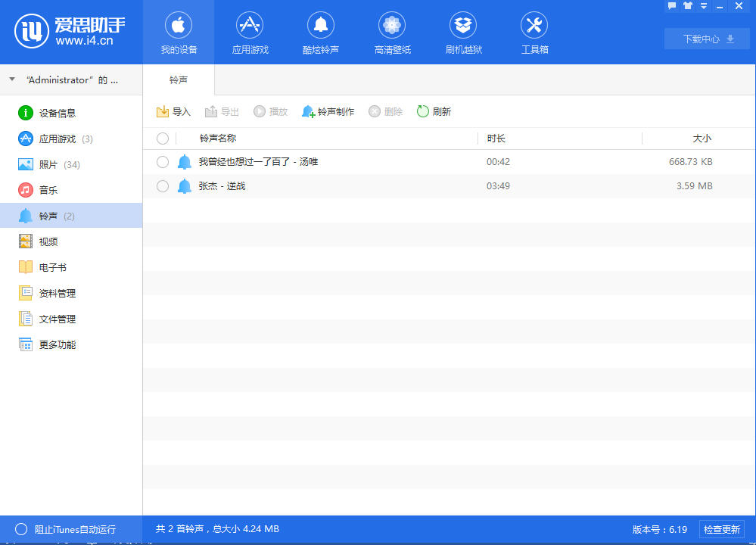Sort the list by 时长 column header
Image resolution: width=756 pixels, height=545 pixels.
pyautogui.click(x=496, y=139)
